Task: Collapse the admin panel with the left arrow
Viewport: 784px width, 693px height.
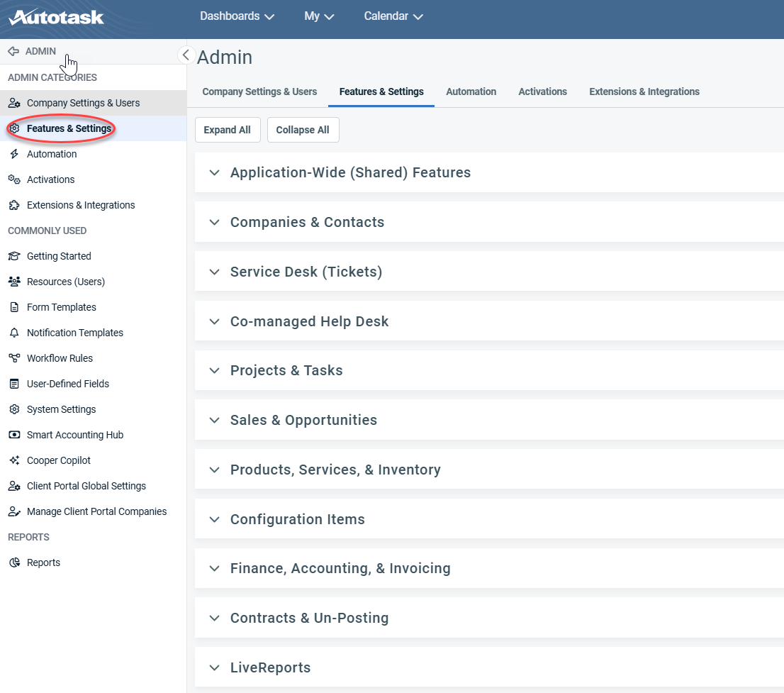Action: pyautogui.click(x=186, y=55)
